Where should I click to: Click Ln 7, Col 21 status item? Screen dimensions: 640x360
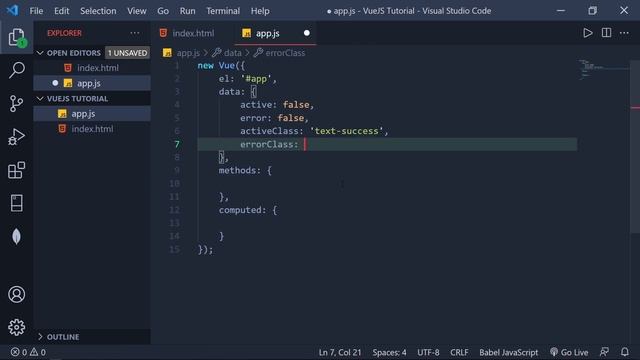click(340, 352)
